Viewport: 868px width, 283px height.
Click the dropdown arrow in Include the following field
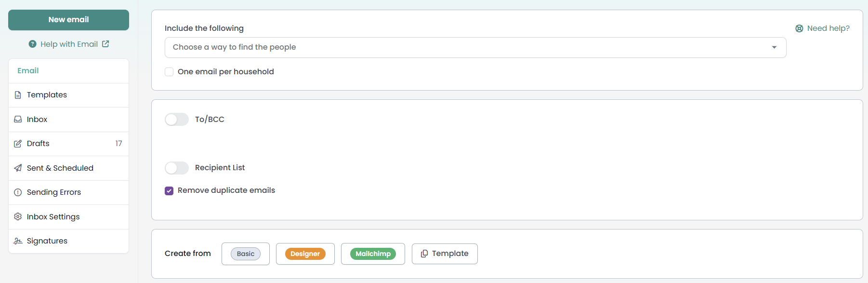coord(774,47)
